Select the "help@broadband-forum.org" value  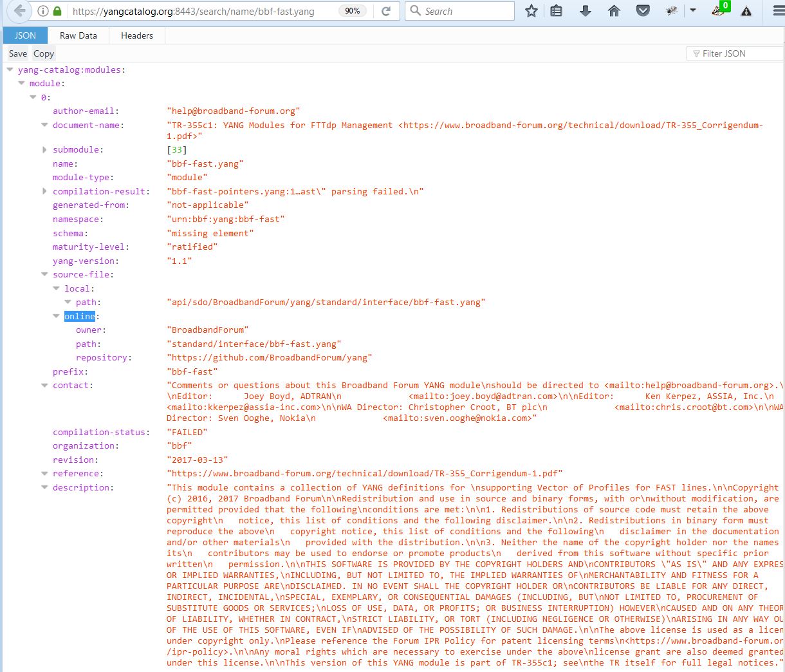click(x=233, y=111)
